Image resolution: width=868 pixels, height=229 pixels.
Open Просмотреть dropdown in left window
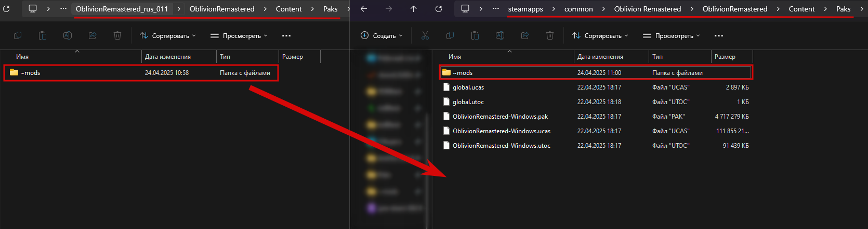[x=239, y=35]
